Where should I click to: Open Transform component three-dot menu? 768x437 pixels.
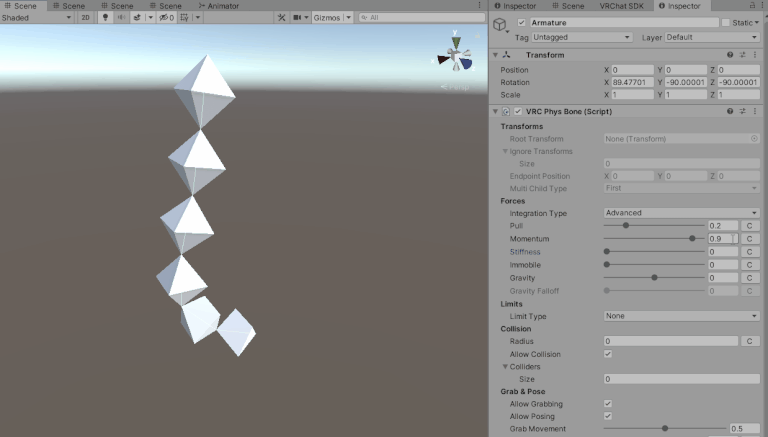pos(755,55)
